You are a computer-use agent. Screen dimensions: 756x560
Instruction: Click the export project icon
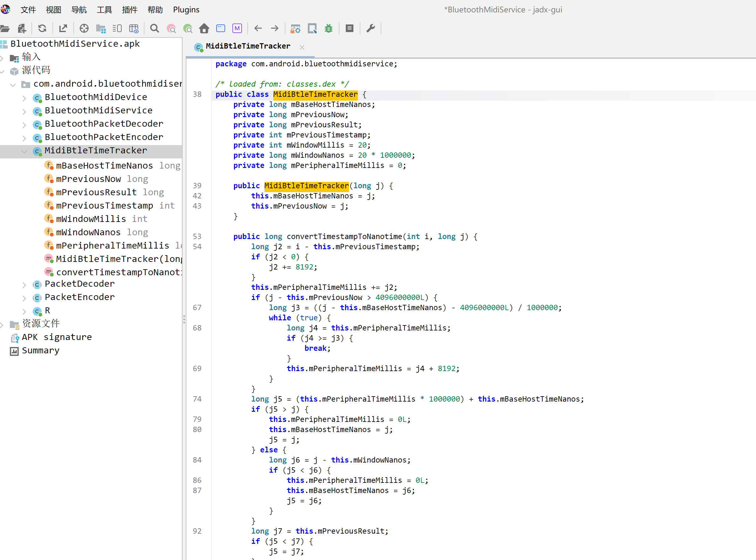pos(63,29)
